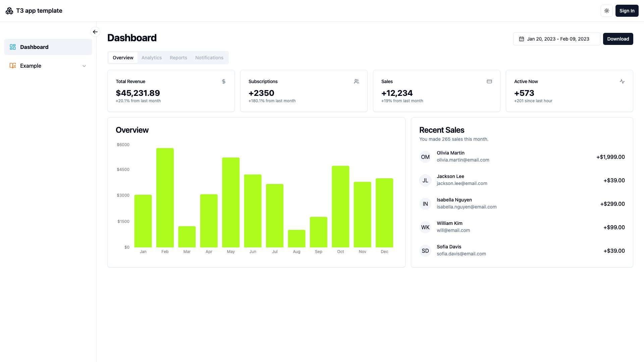Collapse the Example chevron in the sidebar

[84, 66]
